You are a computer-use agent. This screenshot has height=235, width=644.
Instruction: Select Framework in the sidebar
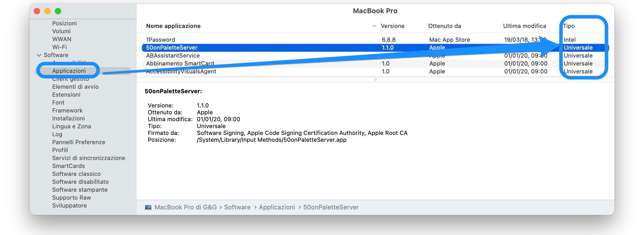click(67, 110)
